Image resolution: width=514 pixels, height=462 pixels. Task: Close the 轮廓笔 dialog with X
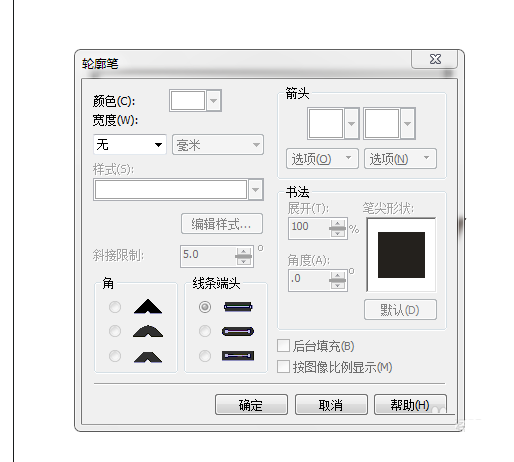435,59
